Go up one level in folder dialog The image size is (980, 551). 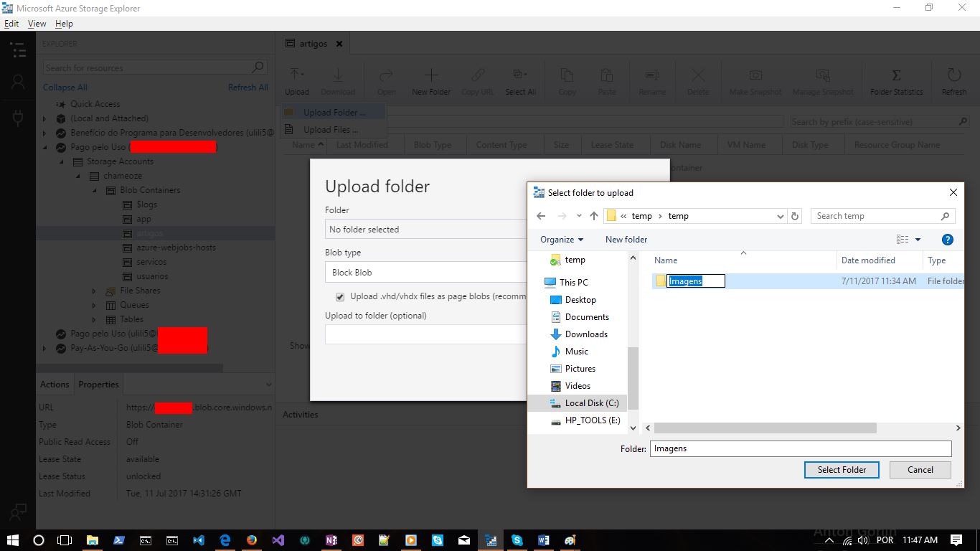[594, 216]
